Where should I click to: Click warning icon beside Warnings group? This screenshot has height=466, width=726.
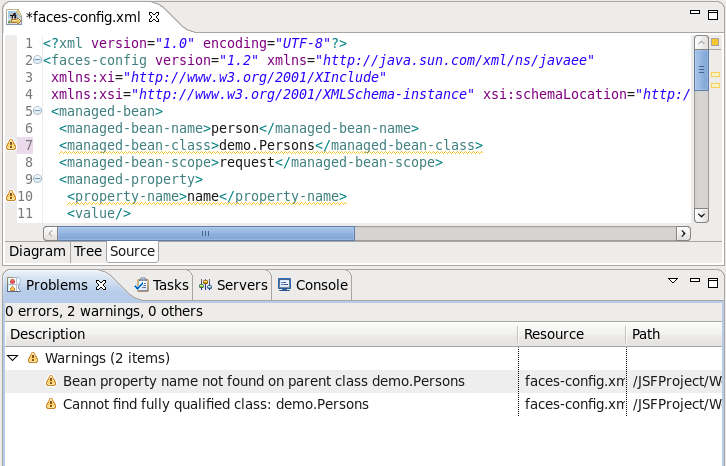(x=33, y=358)
